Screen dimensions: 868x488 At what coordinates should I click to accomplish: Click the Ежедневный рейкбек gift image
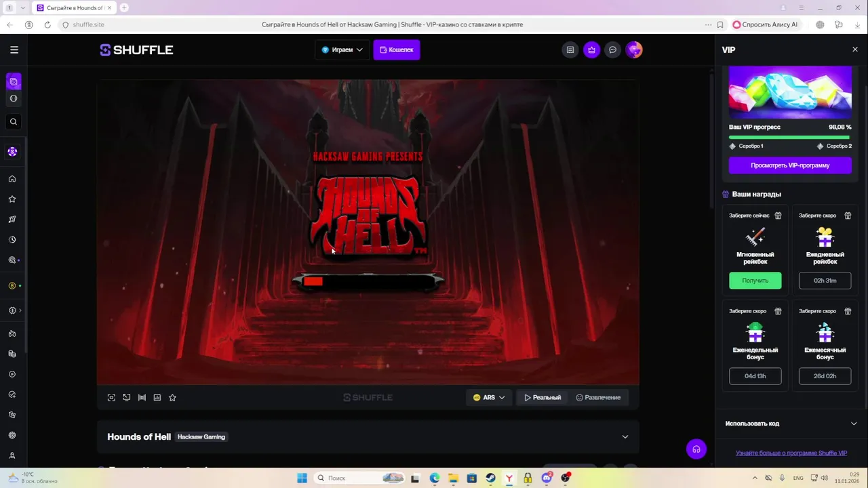pos(825,237)
